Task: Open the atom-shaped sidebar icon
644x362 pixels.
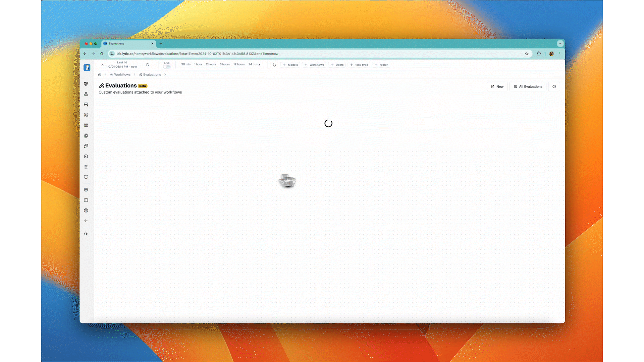Action: [x=86, y=125]
